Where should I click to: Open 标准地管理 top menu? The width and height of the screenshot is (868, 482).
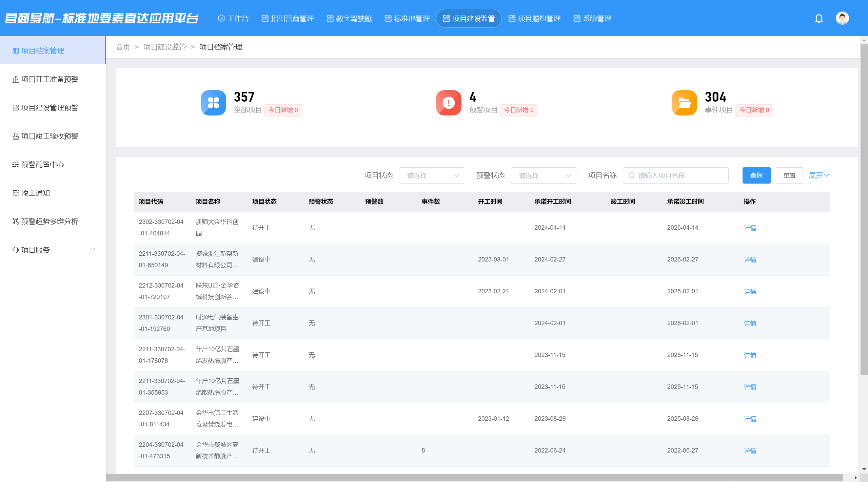pos(407,18)
